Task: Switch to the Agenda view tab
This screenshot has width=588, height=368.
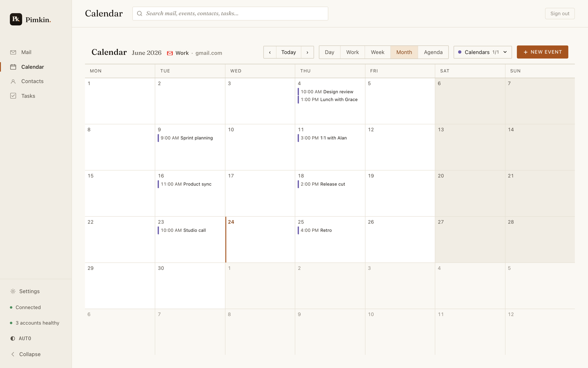Action: coord(433,52)
